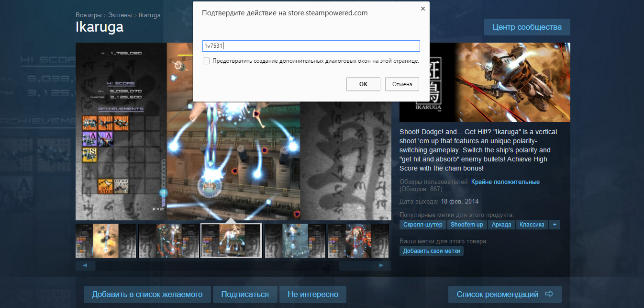Close the confirmation dialog with the X

(x=422, y=9)
